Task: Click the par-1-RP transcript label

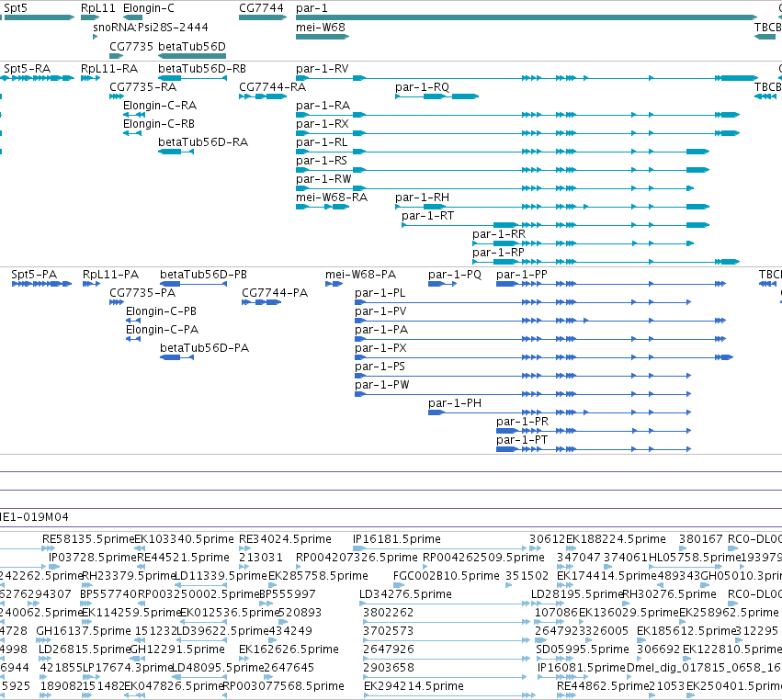Action: (498, 253)
